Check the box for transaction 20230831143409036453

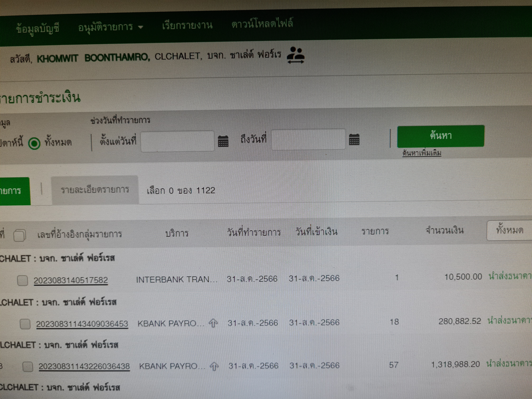pyautogui.click(x=25, y=324)
